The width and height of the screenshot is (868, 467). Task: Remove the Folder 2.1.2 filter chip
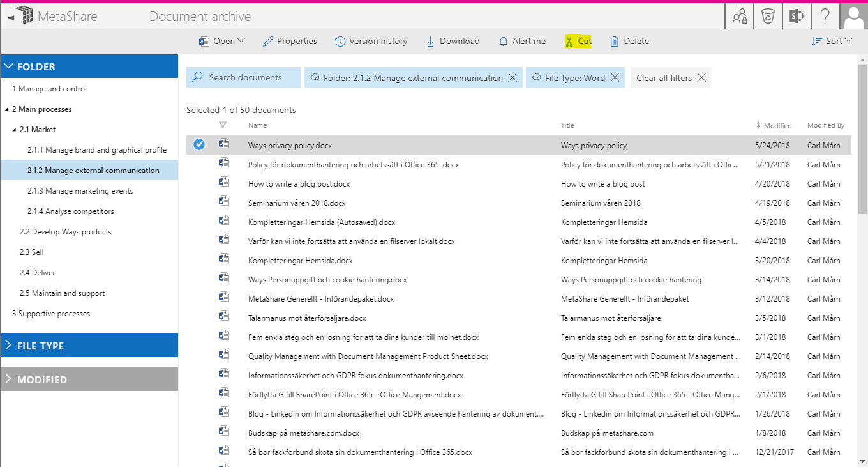513,78
